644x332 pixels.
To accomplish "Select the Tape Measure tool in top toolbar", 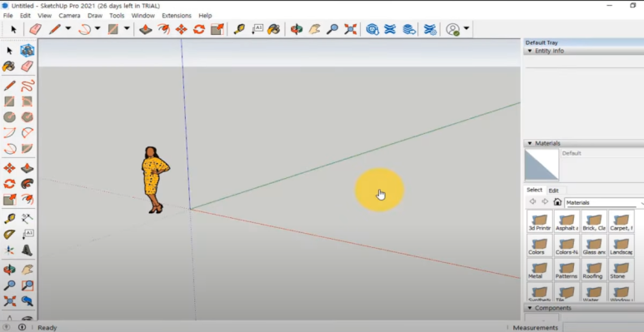I will coord(239,29).
